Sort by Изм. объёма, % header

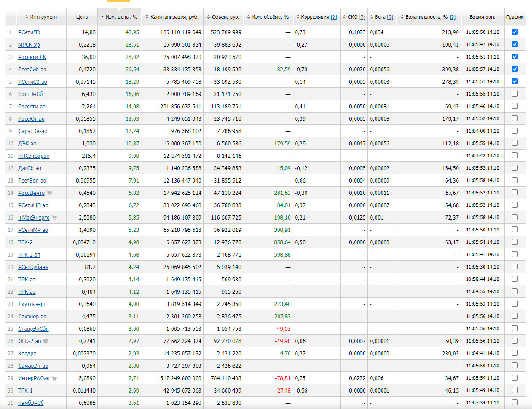pos(268,17)
